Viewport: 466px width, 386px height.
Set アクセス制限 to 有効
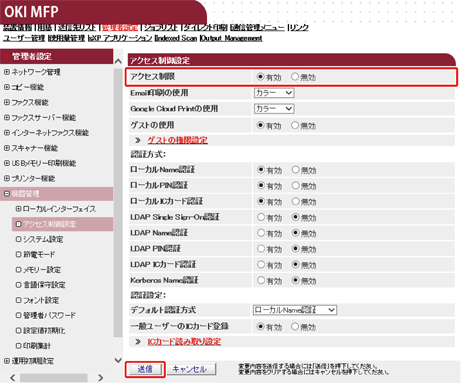click(261, 77)
